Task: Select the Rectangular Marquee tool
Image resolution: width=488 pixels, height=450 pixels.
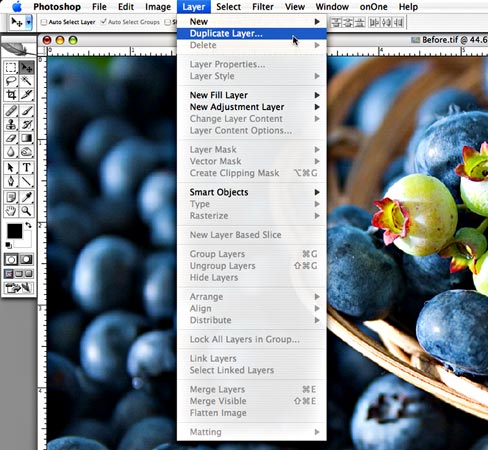Action: tap(11, 68)
